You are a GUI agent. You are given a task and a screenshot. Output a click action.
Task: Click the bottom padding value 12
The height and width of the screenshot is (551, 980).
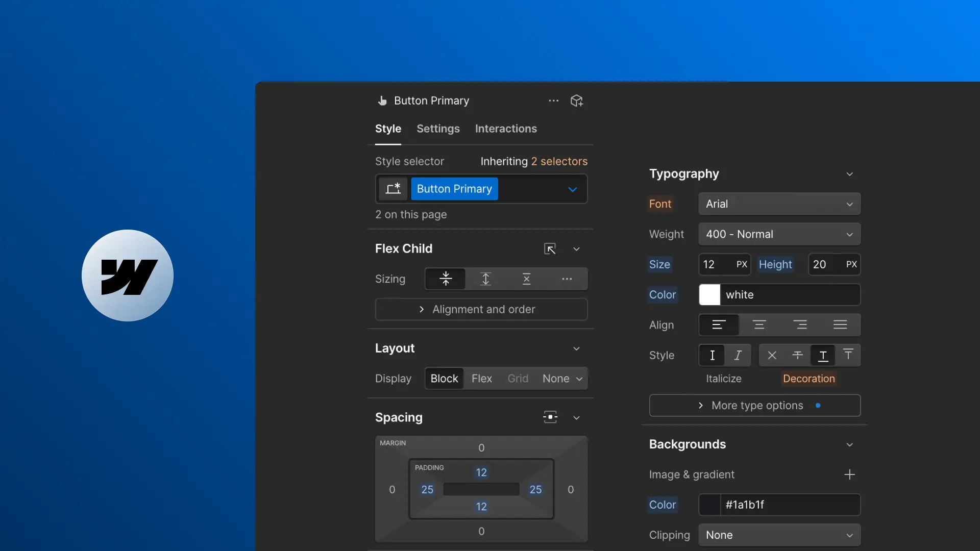click(481, 507)
